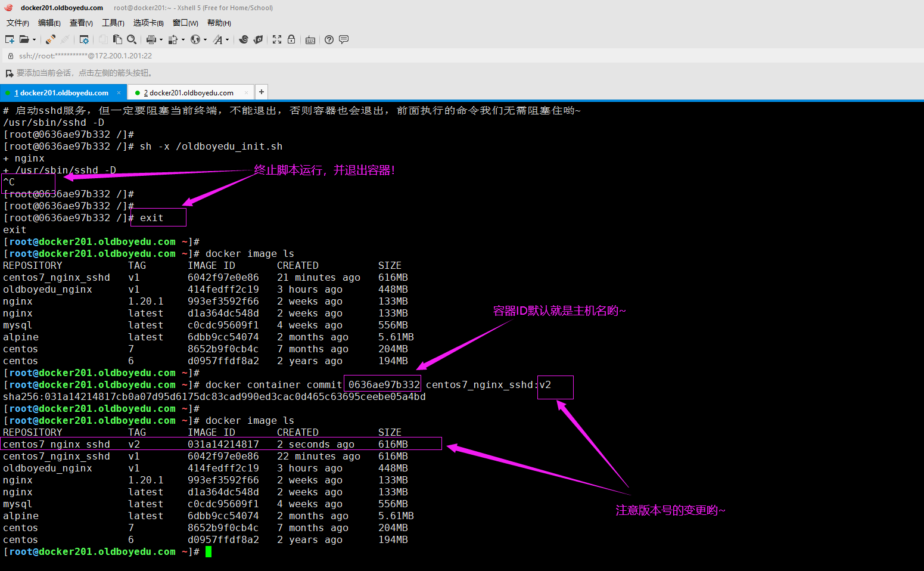Expand the Open folder dropdown arrow

pyautogui.click(x=34, y=40)
